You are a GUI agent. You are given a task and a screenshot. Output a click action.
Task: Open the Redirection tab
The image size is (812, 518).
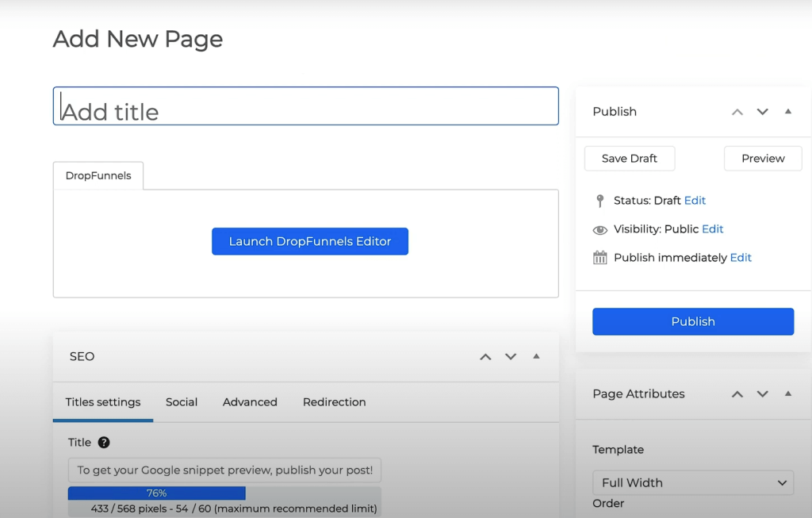[334, 402]
